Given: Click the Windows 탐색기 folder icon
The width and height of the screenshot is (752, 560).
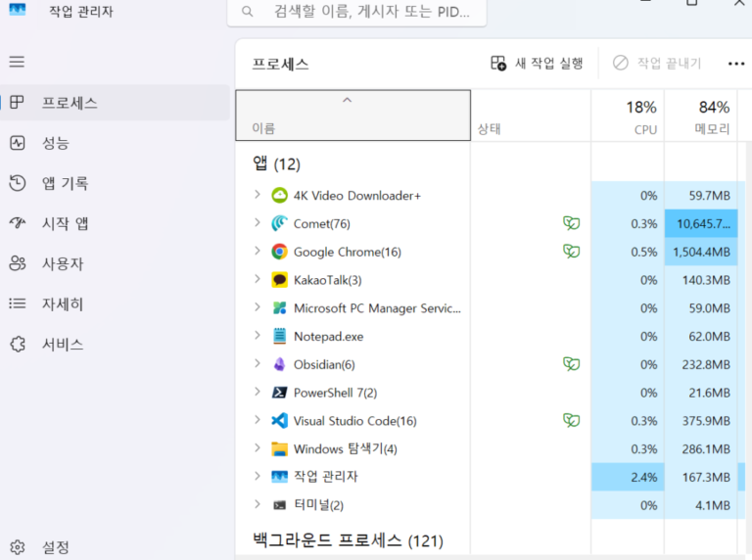Looking at the screenshot, I should (x=280, y=448).
